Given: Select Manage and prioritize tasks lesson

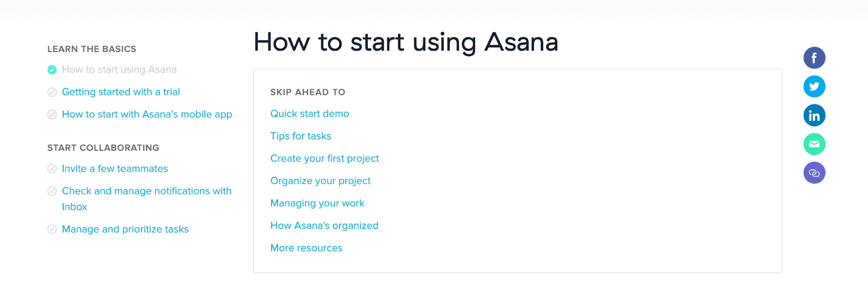Looking at the screenshot, I should click(125, 229).
